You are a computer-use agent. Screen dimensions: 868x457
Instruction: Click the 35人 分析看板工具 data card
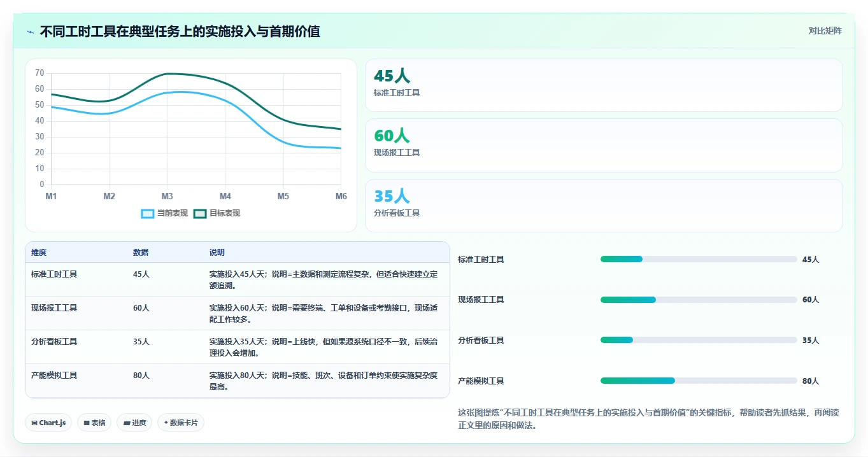604,206
